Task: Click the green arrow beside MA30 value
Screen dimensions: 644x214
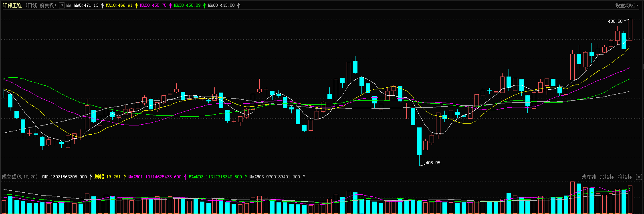Action: (204, 6)
